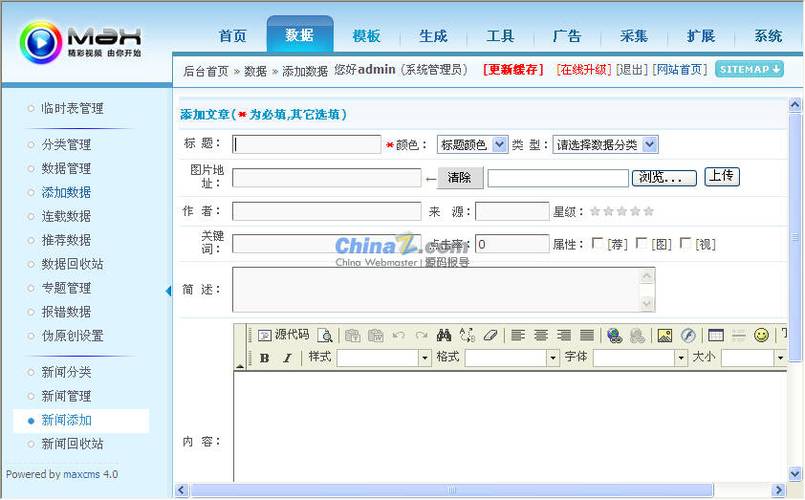Screen dimensions: 805x500
Task: Click the [退出] logout link
Action: tap(632, 69)
